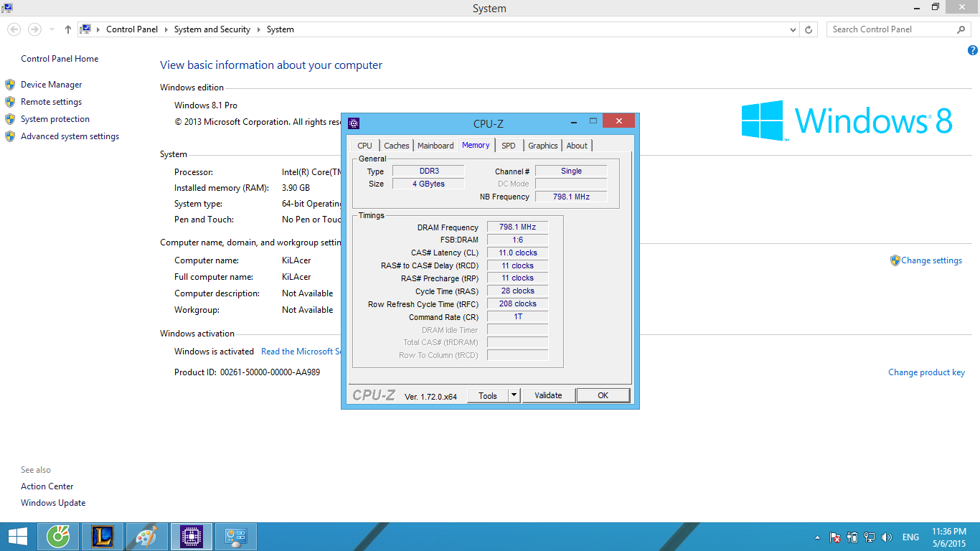
Task: Switch to the Graphics tab in CPU-Z
Action: 542,146
